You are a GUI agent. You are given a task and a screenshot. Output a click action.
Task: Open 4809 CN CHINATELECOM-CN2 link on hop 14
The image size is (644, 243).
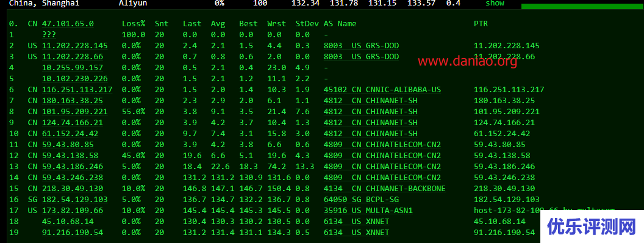[382, 177]
